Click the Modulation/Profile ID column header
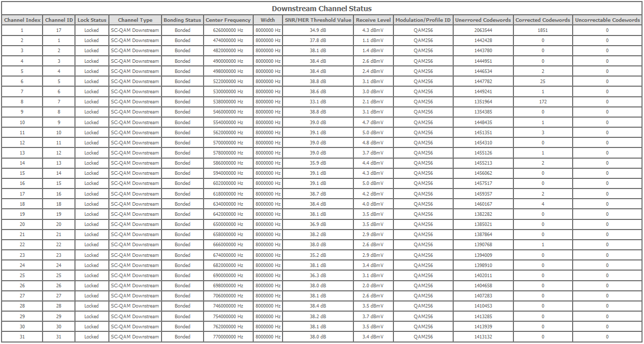 [423, 20]
